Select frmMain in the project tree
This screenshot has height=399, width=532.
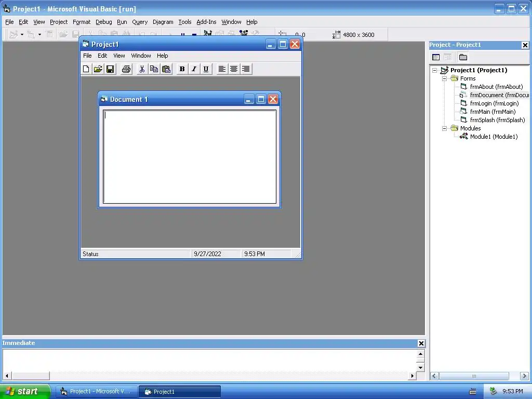coord(493,112)
